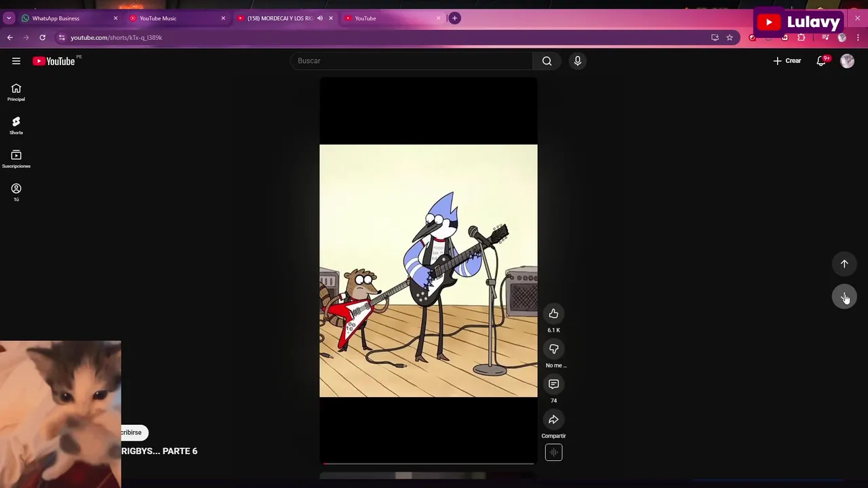The height and width of the screenshot is (488, 868).
Task: Go to the next short
Action: tap(844, 297)
